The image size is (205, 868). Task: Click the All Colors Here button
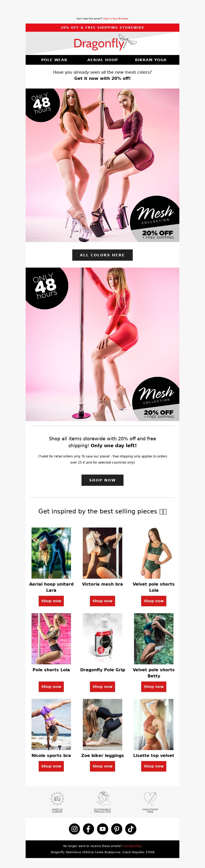(x=102, y=255)
